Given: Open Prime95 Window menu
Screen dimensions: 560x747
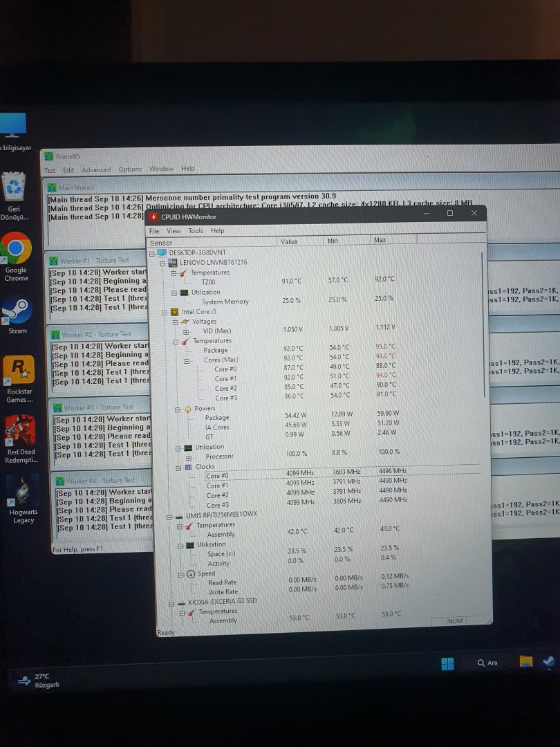Looking at the screenshot, I should pos(161,169).
